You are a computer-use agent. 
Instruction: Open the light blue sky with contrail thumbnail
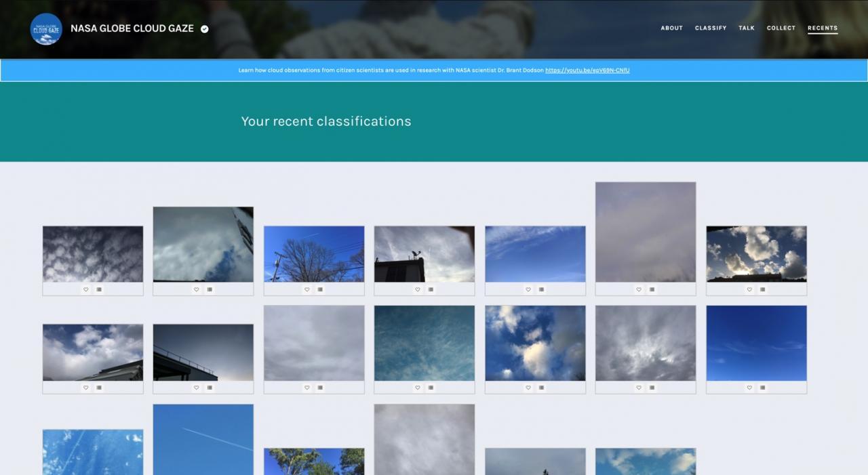[203, 440]
